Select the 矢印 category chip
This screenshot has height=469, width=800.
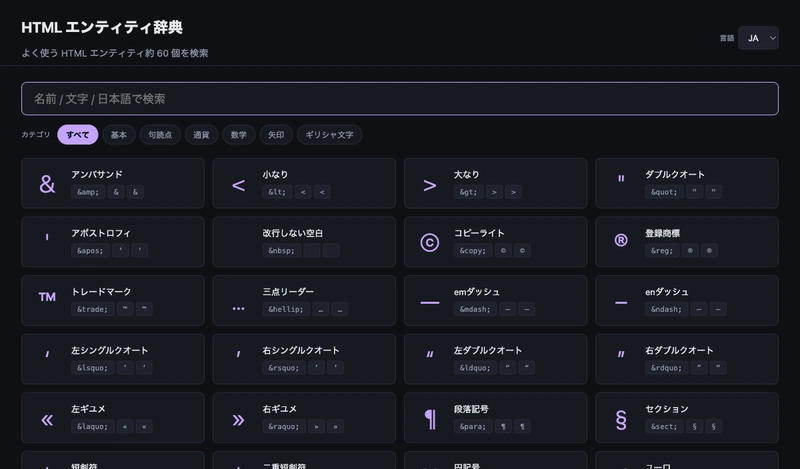coord(275,135)
